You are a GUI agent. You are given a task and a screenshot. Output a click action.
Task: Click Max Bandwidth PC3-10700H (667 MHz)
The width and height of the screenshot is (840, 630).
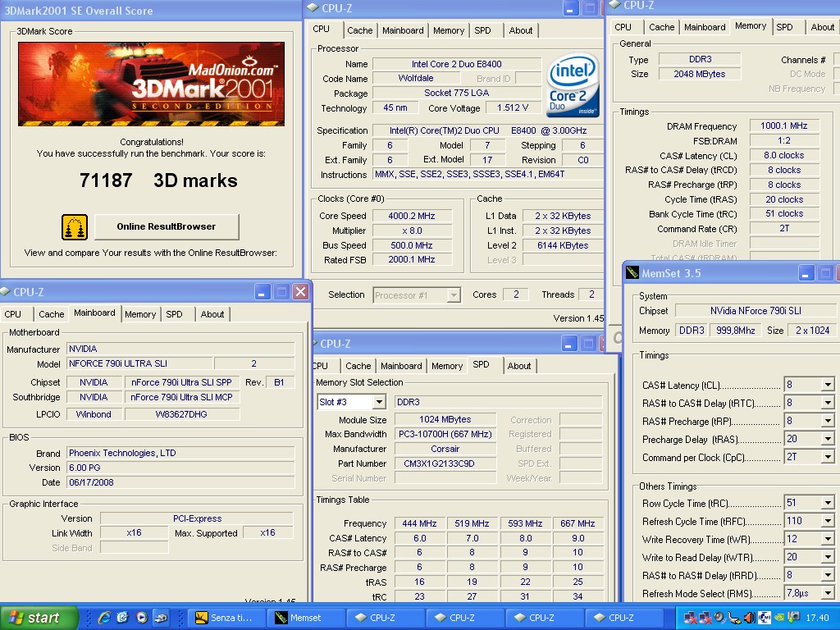tap(445, 434)
